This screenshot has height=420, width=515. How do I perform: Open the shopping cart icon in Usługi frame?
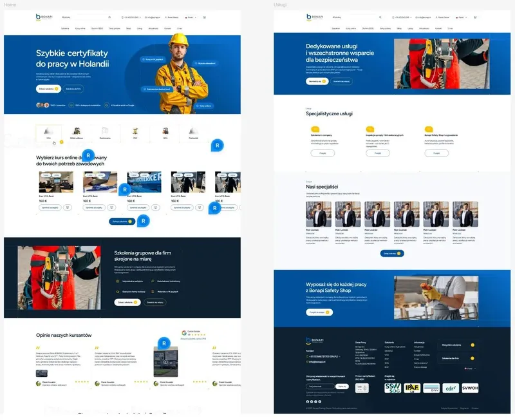tap(475, 17)
